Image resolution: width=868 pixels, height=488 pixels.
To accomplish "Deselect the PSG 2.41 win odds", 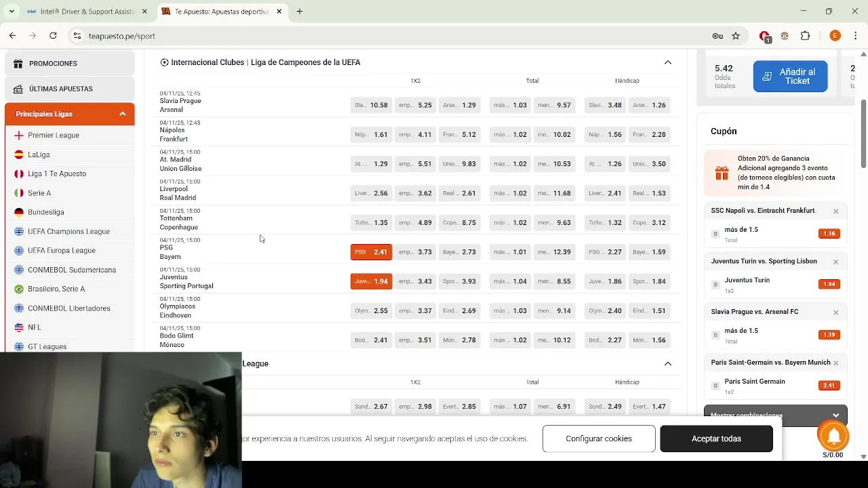I will coord(371,252).
